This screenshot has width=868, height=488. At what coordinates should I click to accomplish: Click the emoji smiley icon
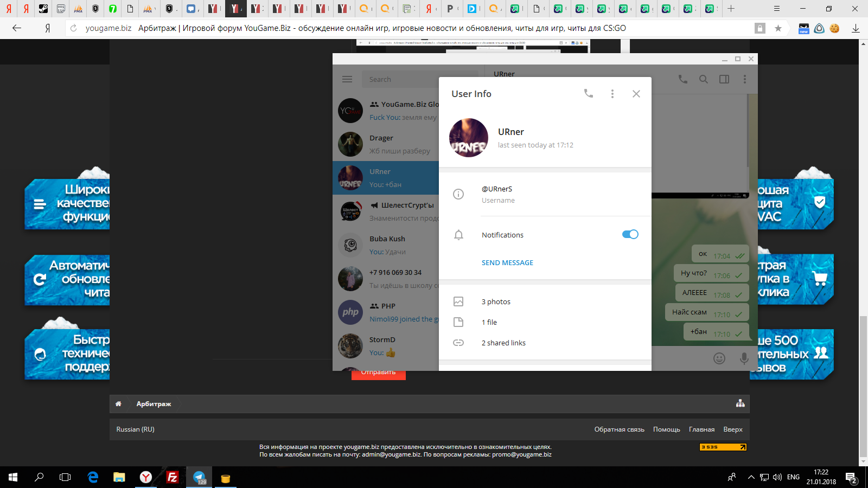pos(719,358)
